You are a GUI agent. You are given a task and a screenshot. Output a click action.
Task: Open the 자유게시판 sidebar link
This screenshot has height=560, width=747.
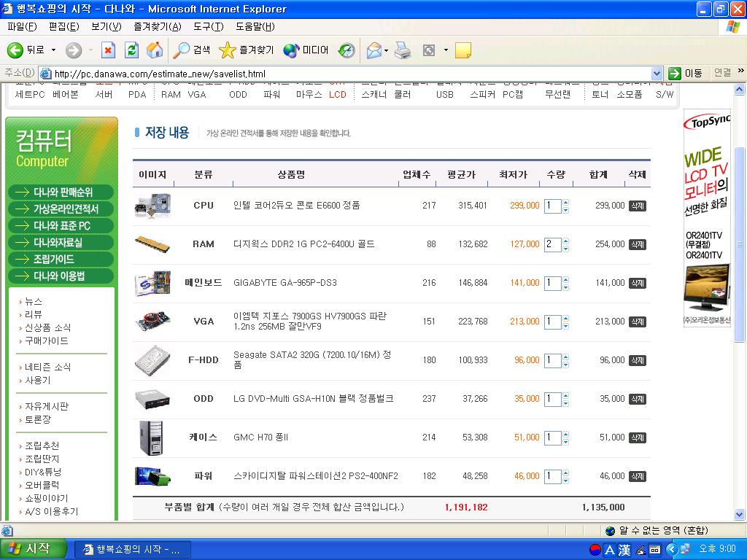[x=47, y=406]
